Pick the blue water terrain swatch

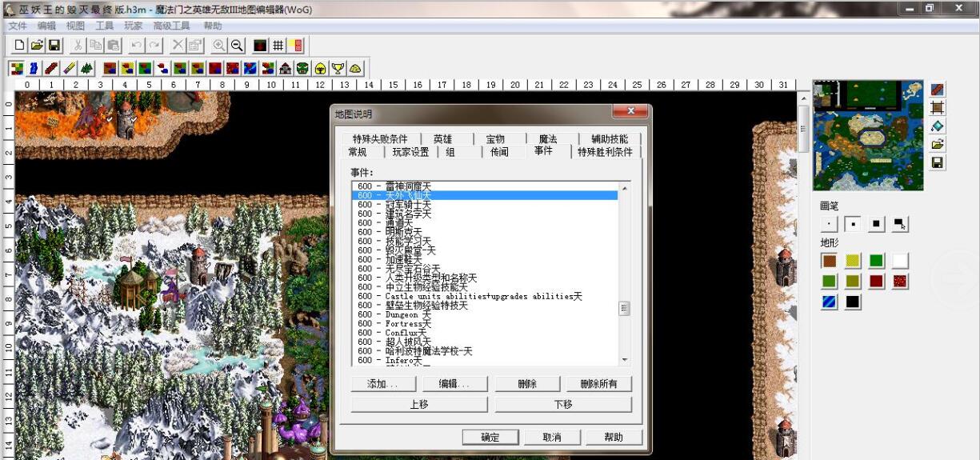coord(830,302)
